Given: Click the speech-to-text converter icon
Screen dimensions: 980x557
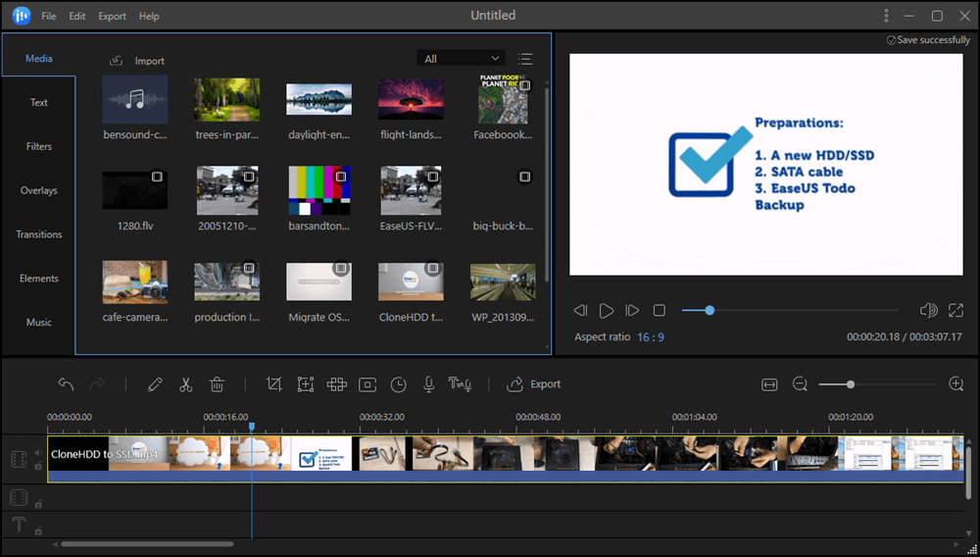Looking at the screenshot, I should coord(460,384).
